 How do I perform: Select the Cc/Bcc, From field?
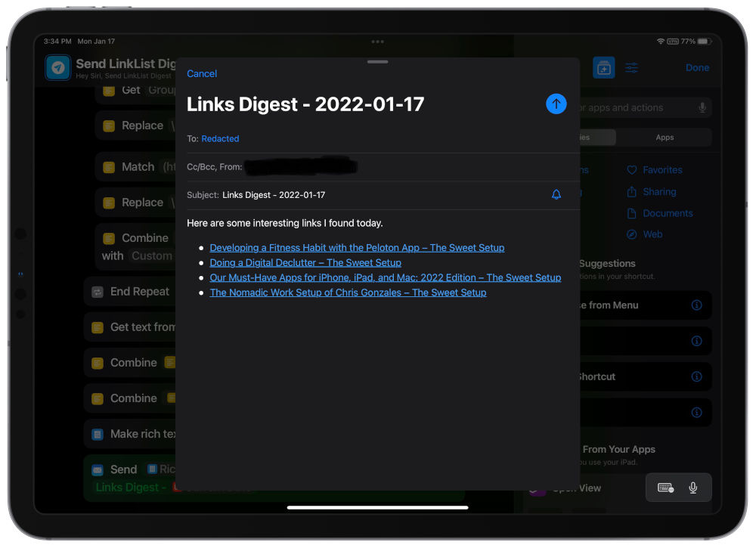click(383, 167)
